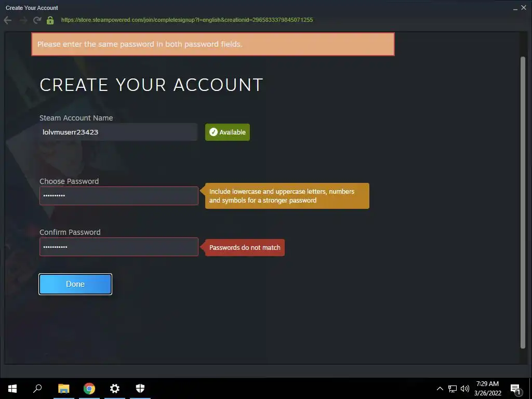Reload the signup page
This screenshot has width=532, height=399.
pyautogui.click(x=37, y=20)
